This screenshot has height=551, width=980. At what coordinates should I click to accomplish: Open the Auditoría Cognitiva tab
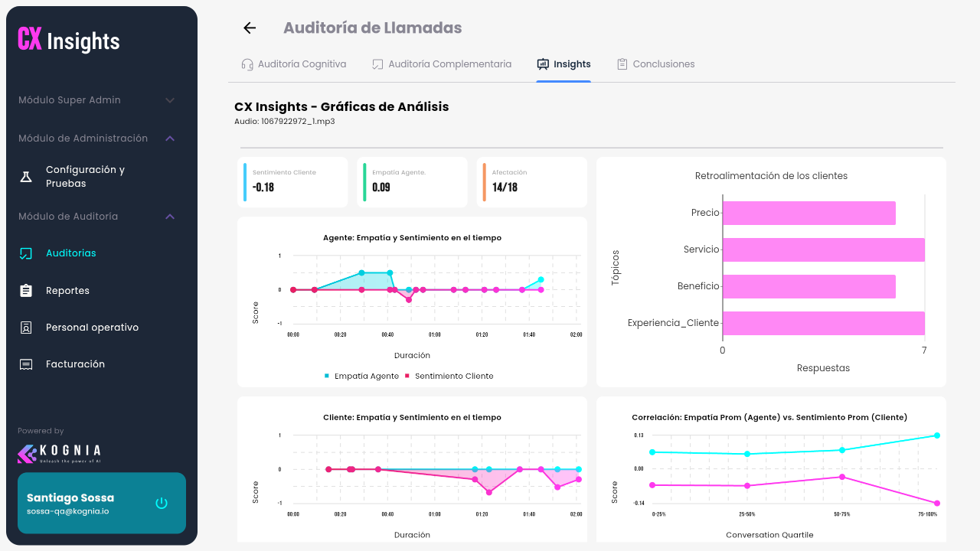(x=294, y=64)
